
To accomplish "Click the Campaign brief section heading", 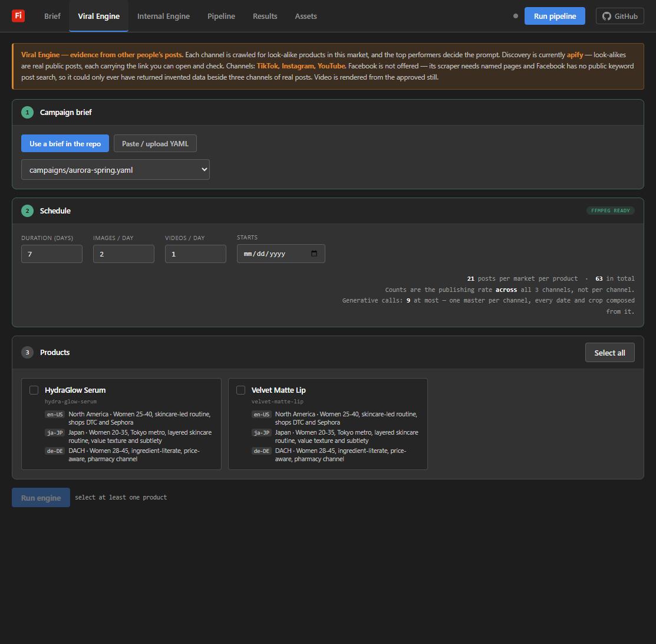I will [x=65, y=112].
